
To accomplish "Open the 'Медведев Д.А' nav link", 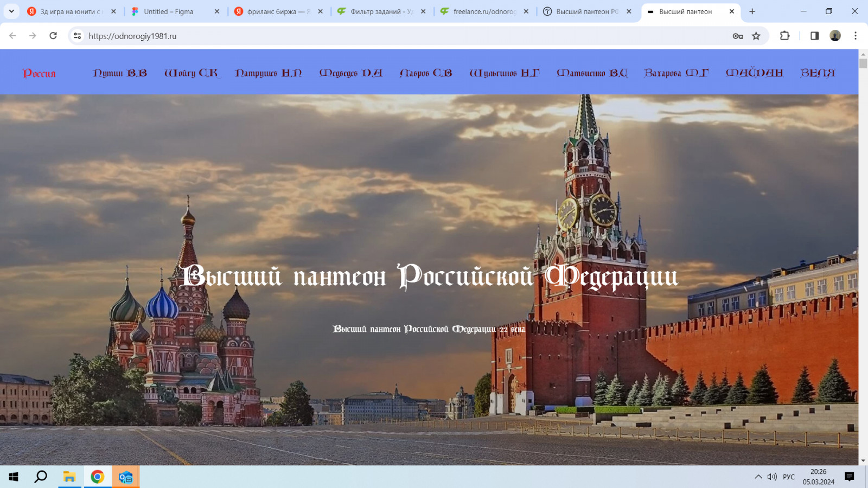I will [351, 73].
